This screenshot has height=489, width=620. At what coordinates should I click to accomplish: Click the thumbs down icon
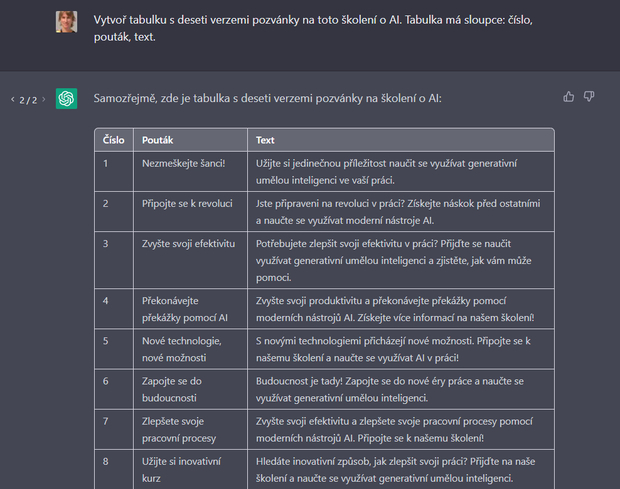589,97
